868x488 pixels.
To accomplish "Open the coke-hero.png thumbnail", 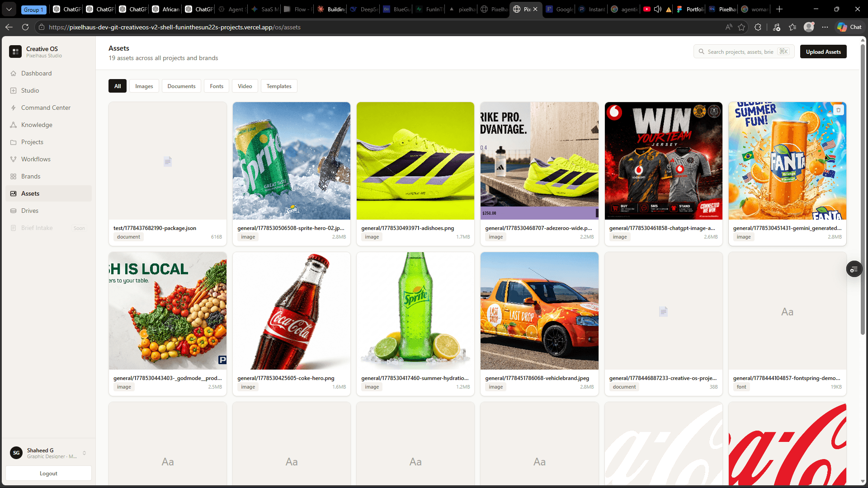I will (292, 311).
